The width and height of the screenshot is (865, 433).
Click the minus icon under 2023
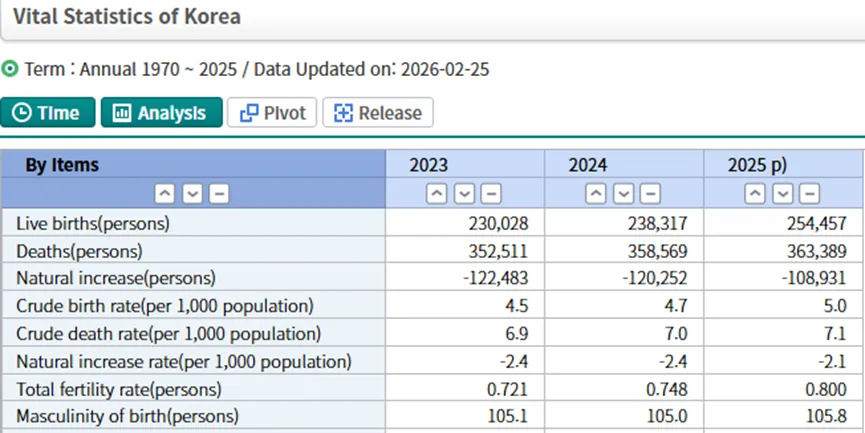pos(491,194)
